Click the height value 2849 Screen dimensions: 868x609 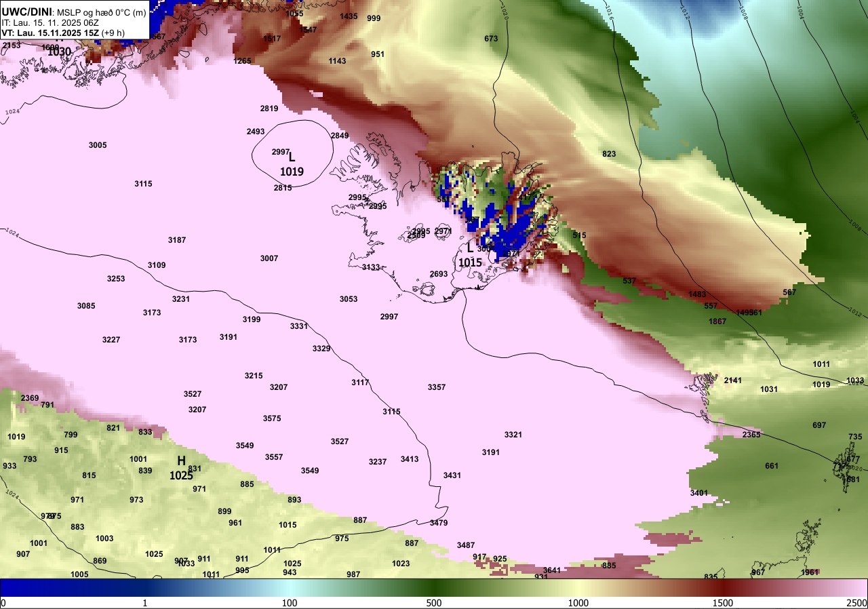(x=340, y=136)
